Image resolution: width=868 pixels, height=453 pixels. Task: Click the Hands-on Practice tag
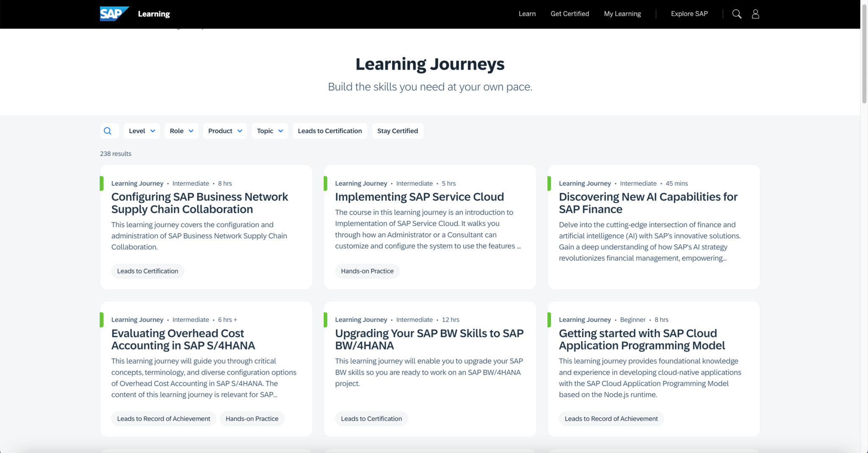click(x=367, y=271)
